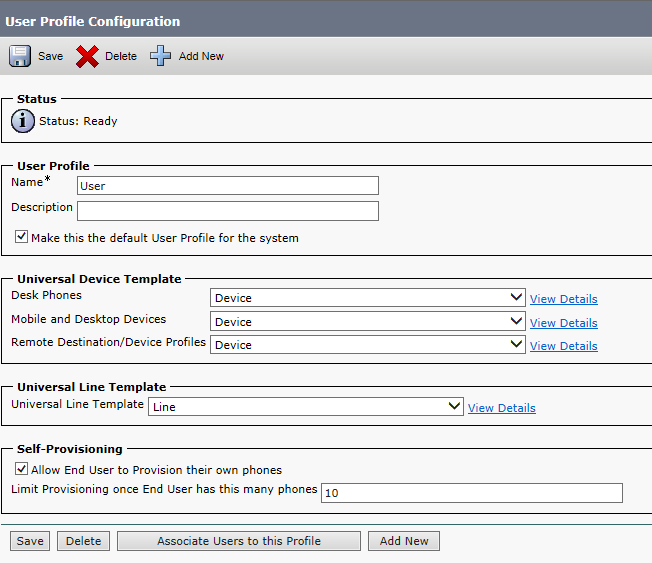Click the Save floppy disk icon
This screenshot has width=652, height=563.
tap(20, 56)
